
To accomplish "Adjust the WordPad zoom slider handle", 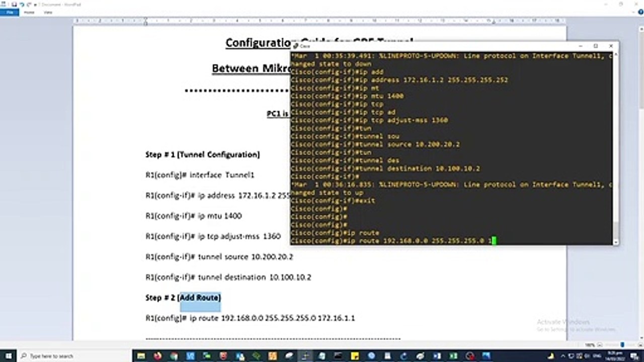I will click(x=622, y=345).
